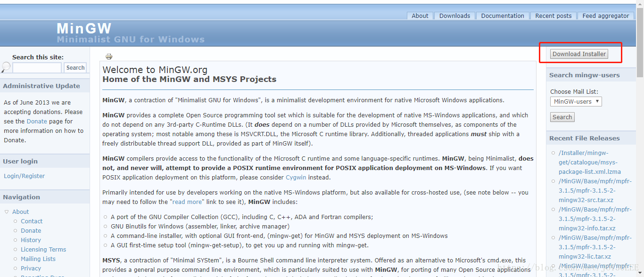644x277 pixels.
Task: Open the Donate link in Administrative Update
Action: pos(37,121)
